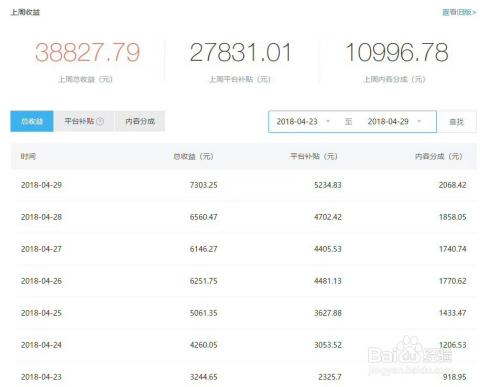
Task: Open the end date dropdown arrow
Action: [419, 121]
